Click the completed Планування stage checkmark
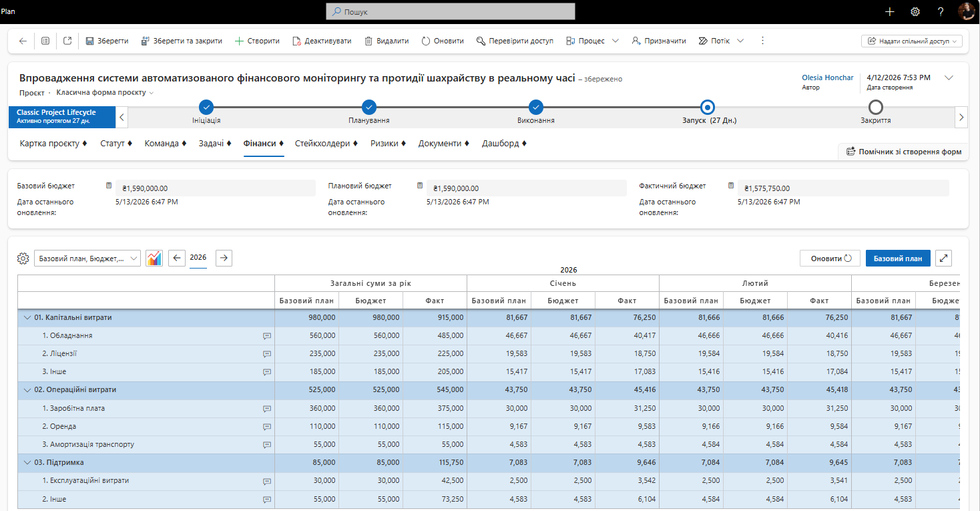980x511 pixels. (x=369, y=107)
